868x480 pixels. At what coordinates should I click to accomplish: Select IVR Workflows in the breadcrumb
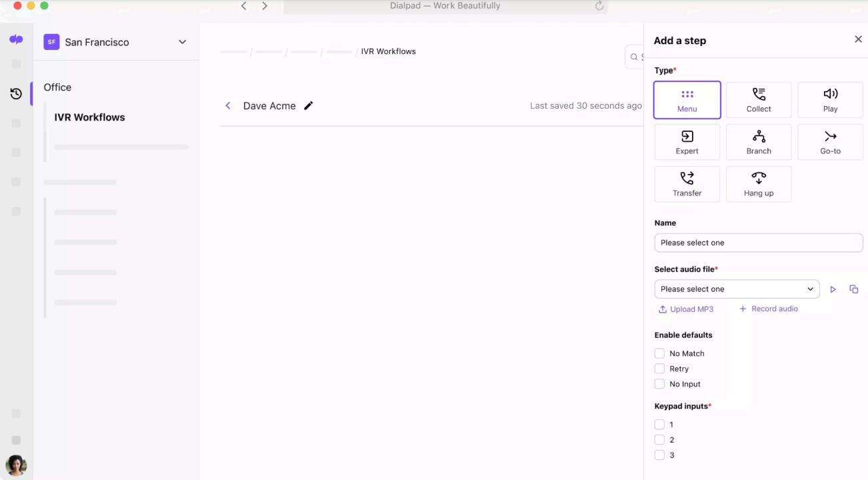(x=388, y=51)
